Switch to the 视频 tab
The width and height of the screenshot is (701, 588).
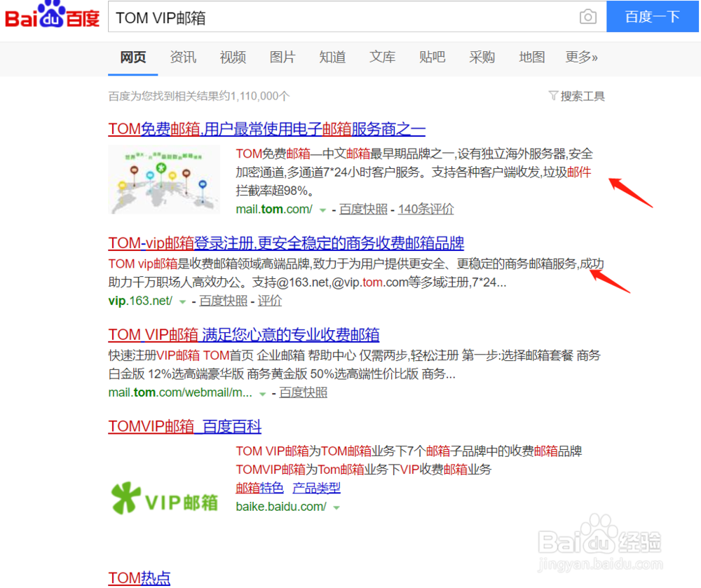(233, 57)
